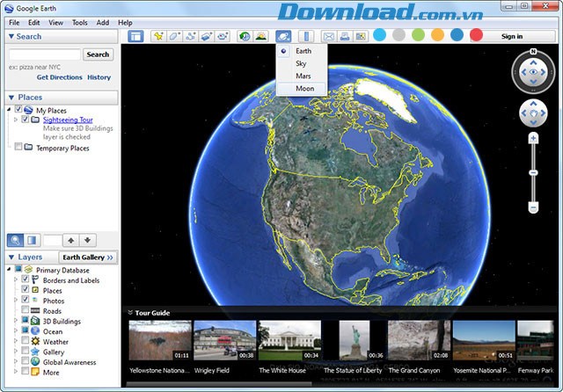Open Get Directions link
The height and width of the screenshot is (392, 563).
pyautogui.click(x=59, y=77)
